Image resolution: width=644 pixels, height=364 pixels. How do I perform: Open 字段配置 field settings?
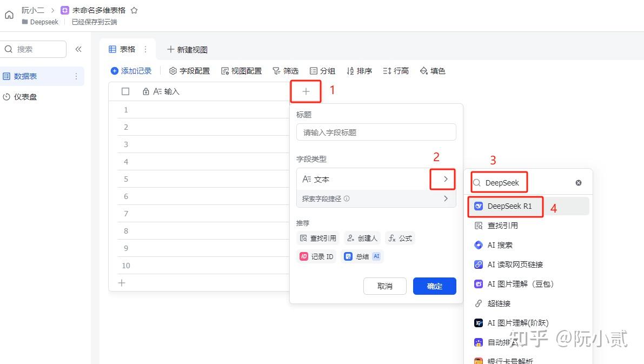pos(190,71)
